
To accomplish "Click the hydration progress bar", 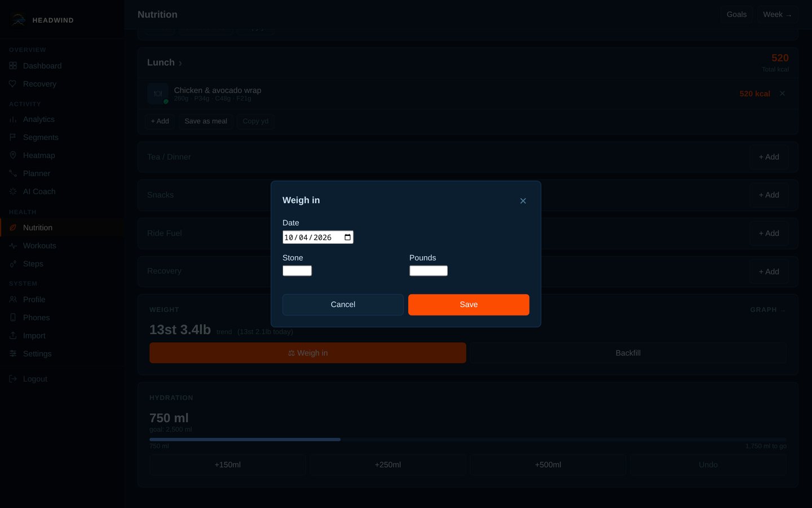I will click(x=468, y=439).
